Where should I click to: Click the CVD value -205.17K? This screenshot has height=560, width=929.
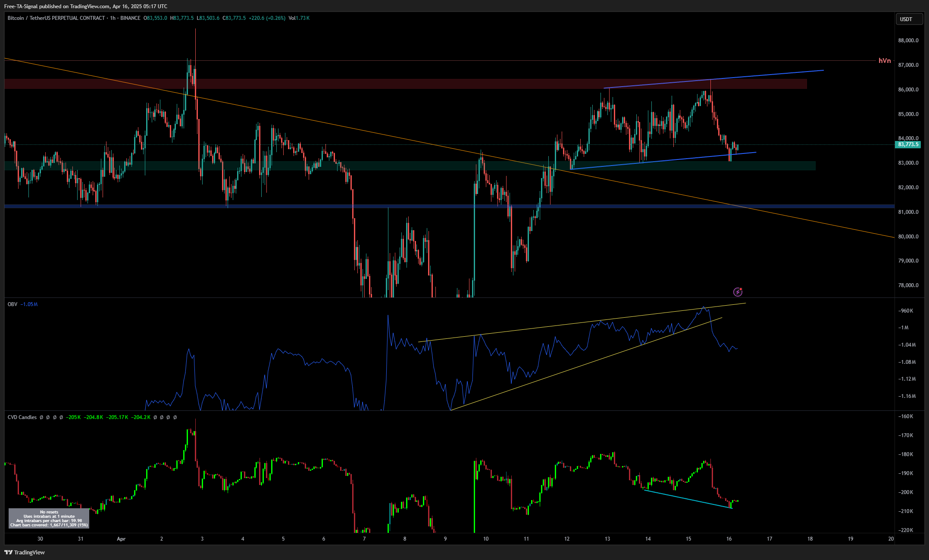[117, 417]
